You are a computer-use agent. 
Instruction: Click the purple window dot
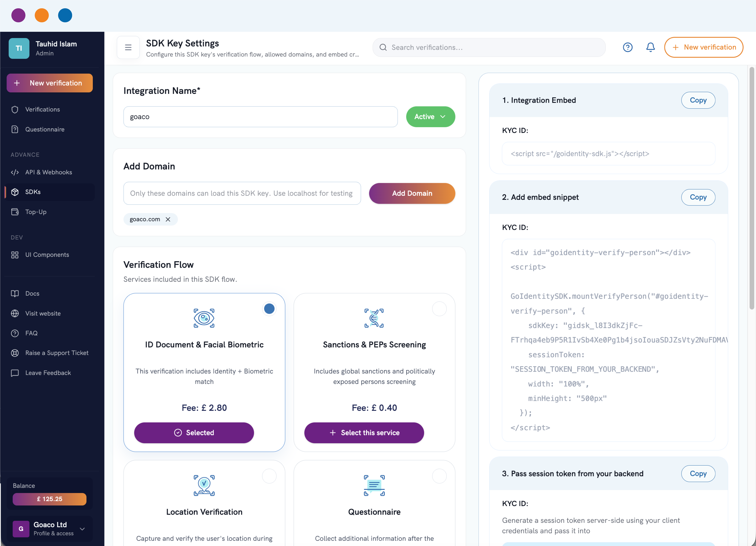tap(18, 15)
